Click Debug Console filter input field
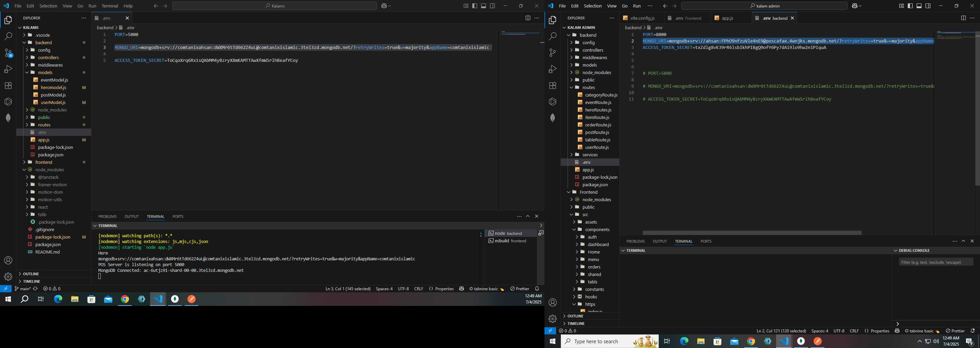 936,262
